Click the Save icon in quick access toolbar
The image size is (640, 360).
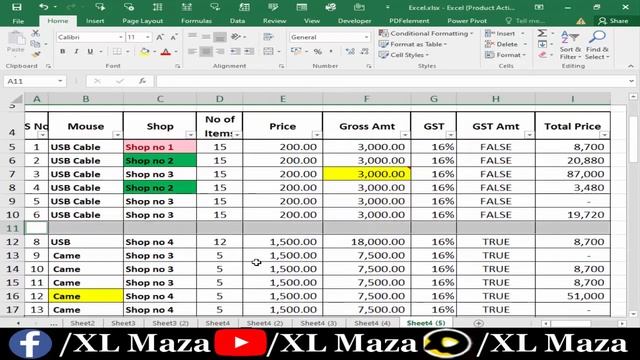coord(17,7)
